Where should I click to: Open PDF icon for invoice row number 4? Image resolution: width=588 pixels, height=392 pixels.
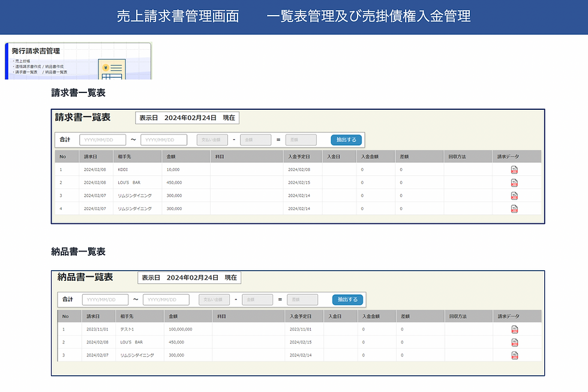(514, 208)
